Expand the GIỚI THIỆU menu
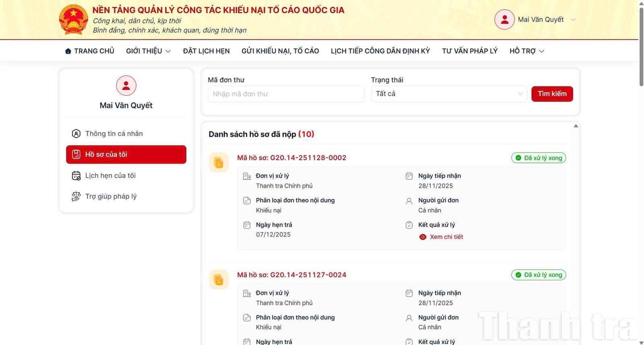Image resolution: width=644 pixels, height=345 pixels. (x=148, y=51)
